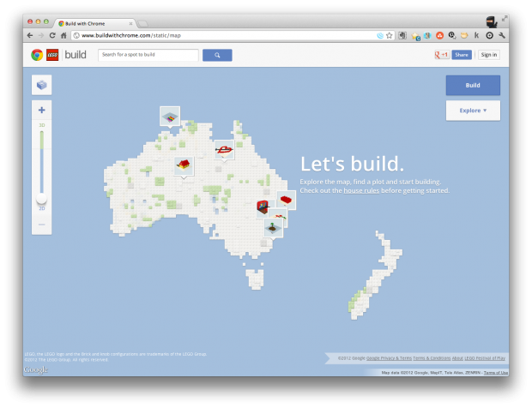Click the browser forward arrow
Screen dimensions: 532x408
[x=41, y=35]
